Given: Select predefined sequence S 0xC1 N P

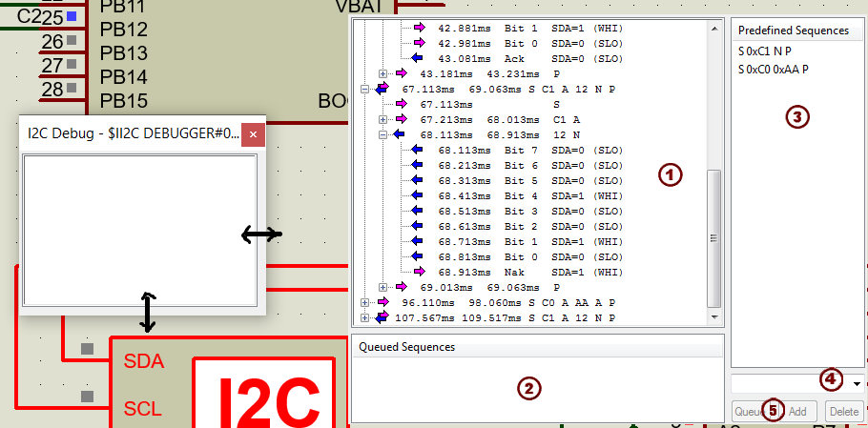Looking at the screenshot, I should (764, 51).
